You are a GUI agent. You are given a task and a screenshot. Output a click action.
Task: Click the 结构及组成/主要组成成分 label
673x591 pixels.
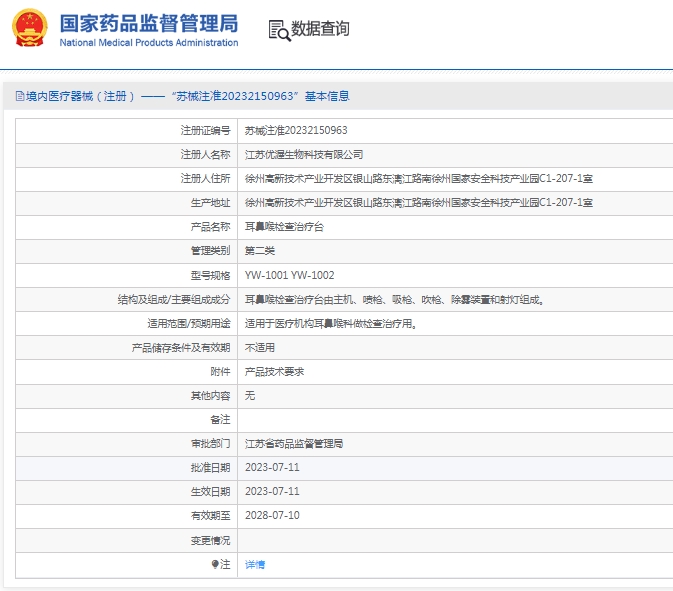tap(174, 300)
